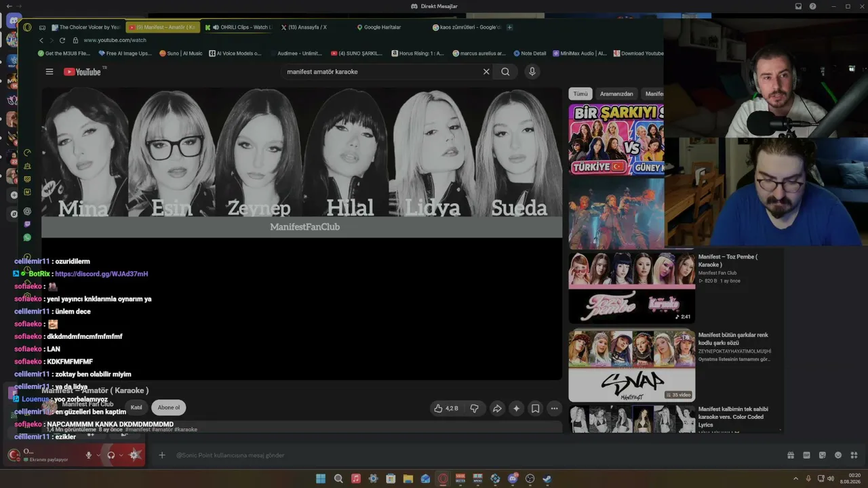
Task: Go to YouTube home via logo
Action: 82,72
